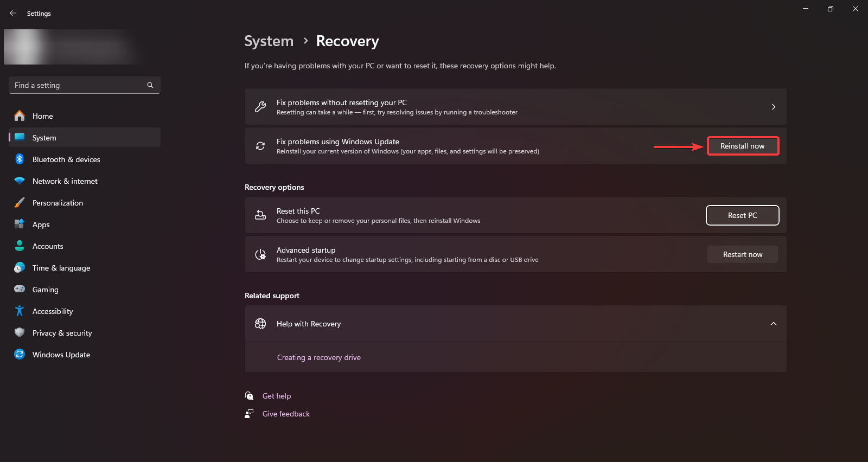Click the Give feedback person icon
This screenshot has width=868, height=462.
(249, 414)
